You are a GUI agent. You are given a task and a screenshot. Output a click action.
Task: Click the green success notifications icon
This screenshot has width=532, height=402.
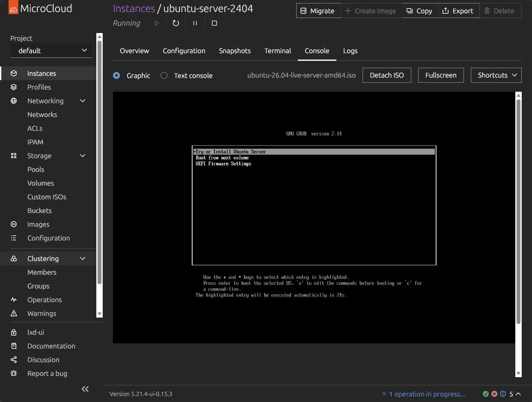[486, 394]
